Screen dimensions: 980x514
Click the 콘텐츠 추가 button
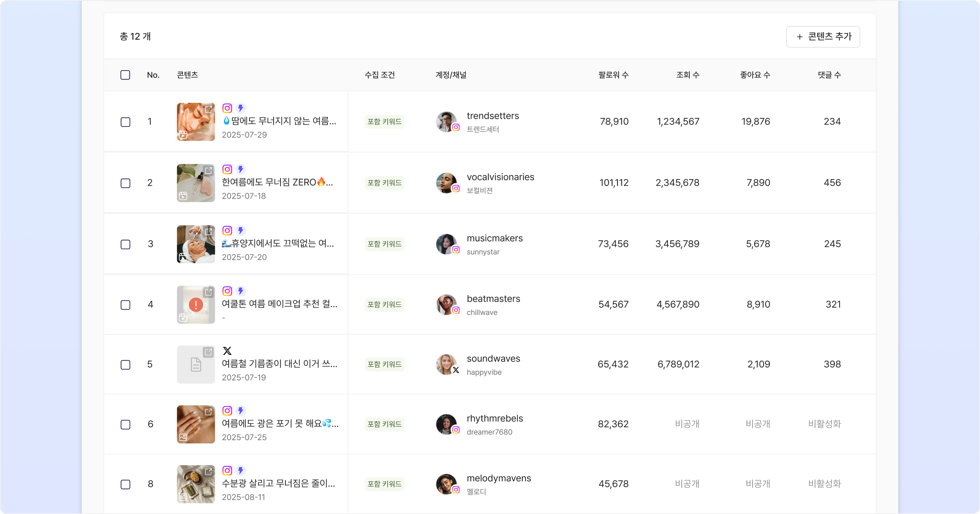point(823,37)
